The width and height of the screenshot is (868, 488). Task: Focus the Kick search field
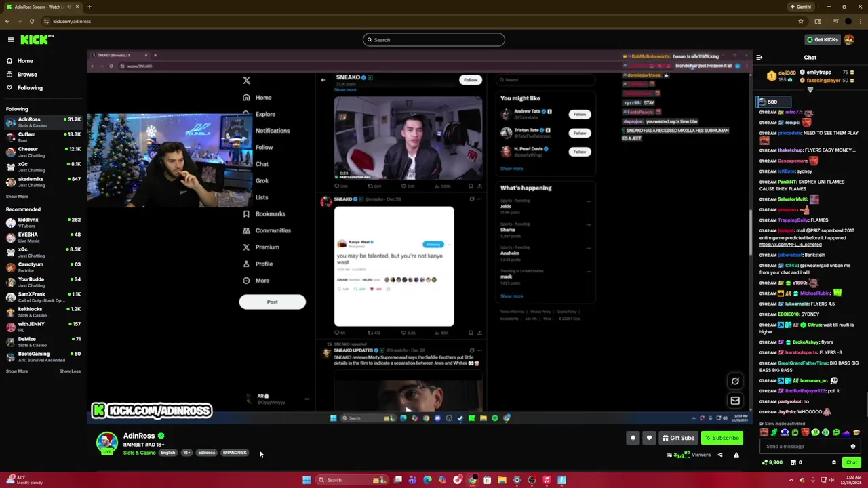[x=434, y=40]
